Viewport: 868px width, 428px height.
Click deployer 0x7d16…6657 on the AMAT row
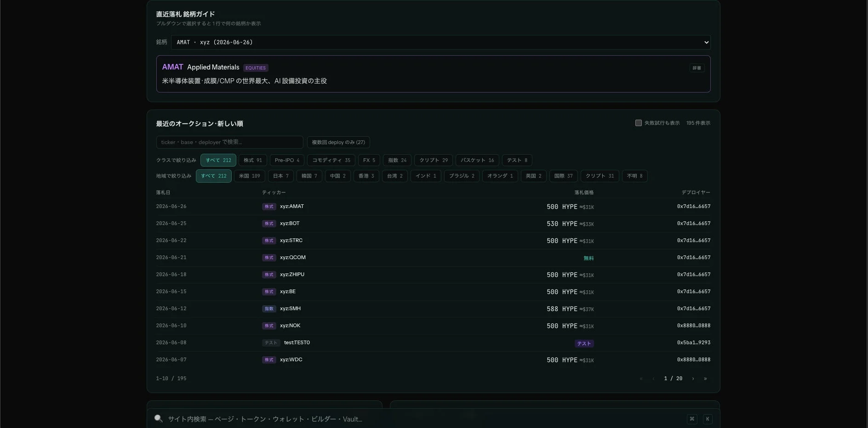tap(694, 207)
